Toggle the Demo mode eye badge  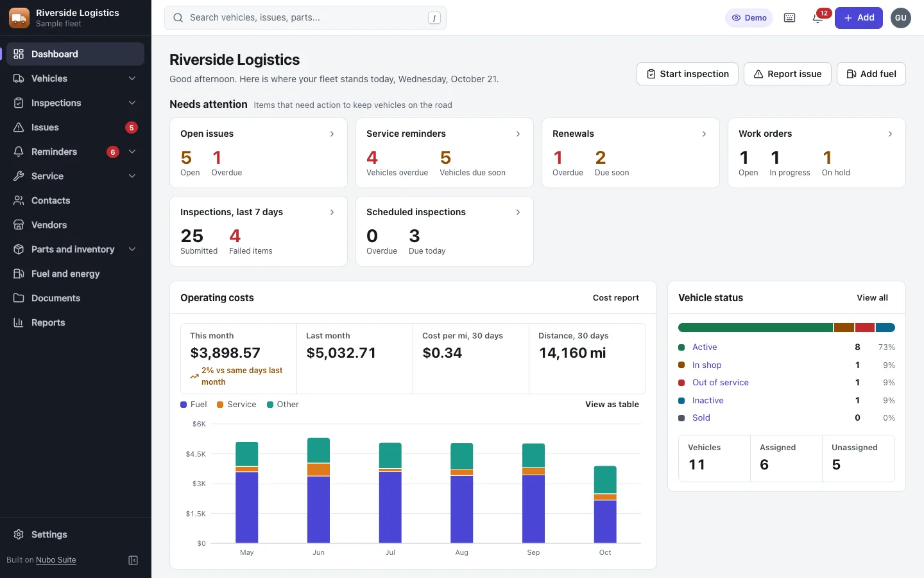click(x=749, y=18)
